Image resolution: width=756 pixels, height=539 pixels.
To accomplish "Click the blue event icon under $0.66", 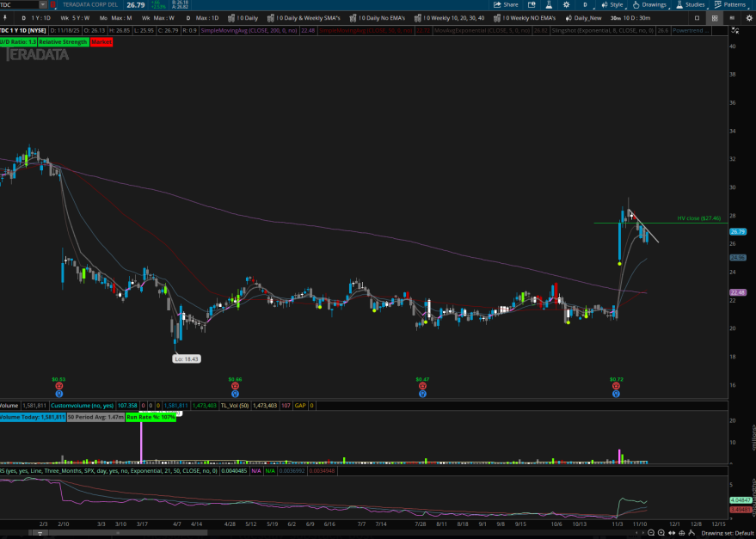I will coord(235,394).
